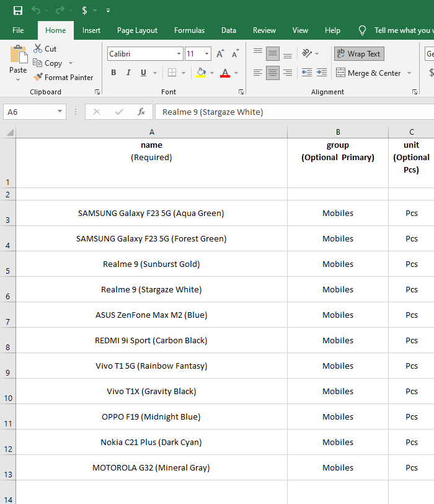Toggle Wrap Text for the cell
434x504 pixels.
coord(359,53)
